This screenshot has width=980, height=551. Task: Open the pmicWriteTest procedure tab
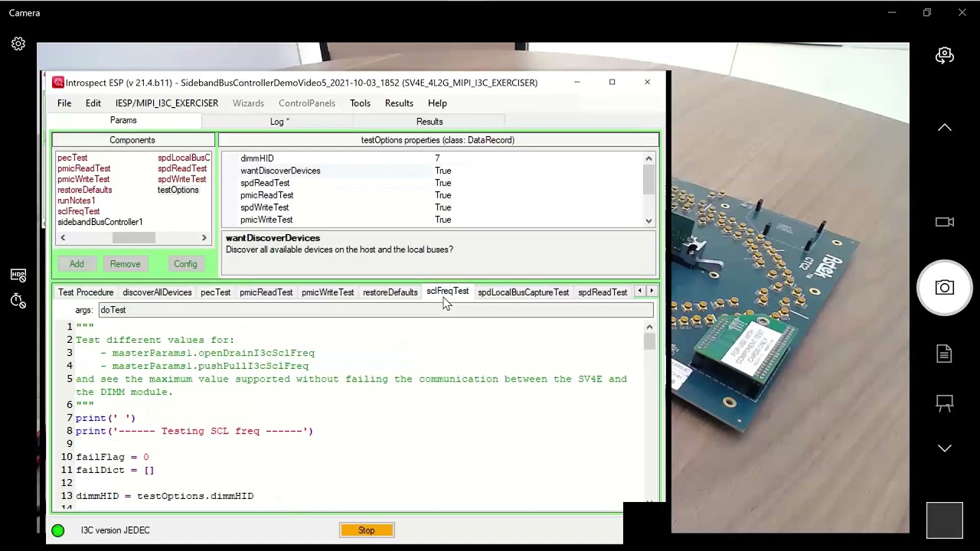click(x=328, y=292)
